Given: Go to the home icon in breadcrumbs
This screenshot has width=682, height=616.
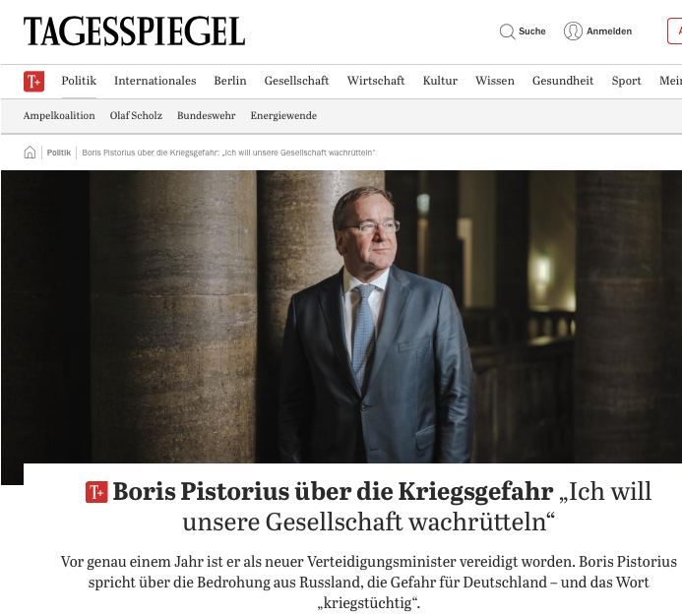Looking at the screenshot, I should point(30,153).
